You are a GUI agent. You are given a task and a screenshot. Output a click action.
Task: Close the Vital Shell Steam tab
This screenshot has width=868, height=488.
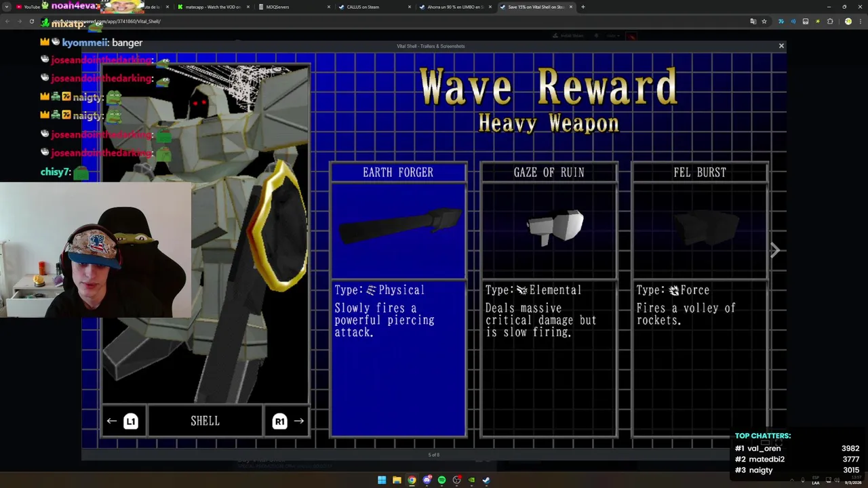(571, 7)
